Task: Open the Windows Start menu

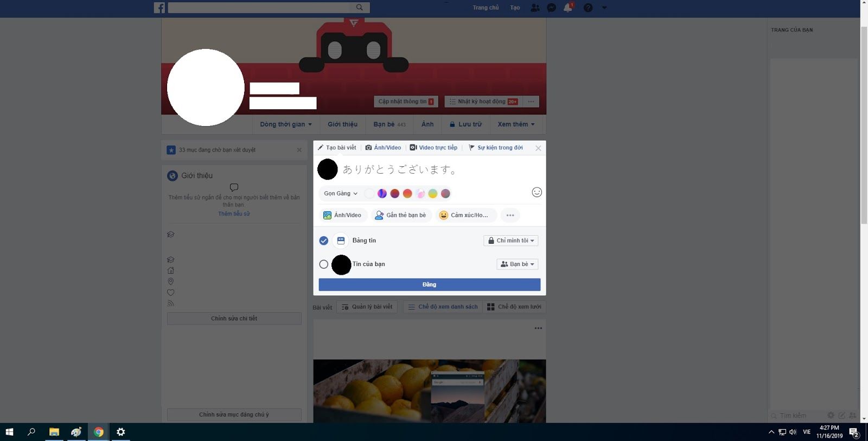Action: 9,432
